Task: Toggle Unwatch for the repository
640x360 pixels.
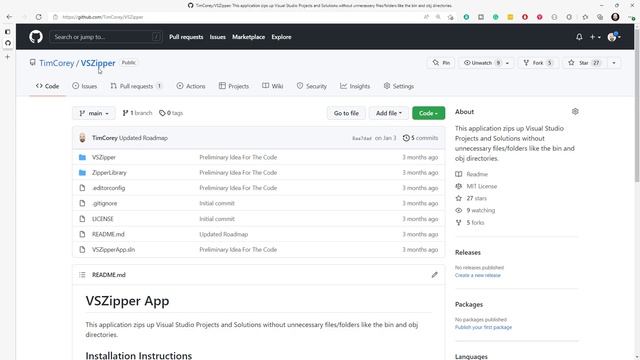Action: (481, 63)
